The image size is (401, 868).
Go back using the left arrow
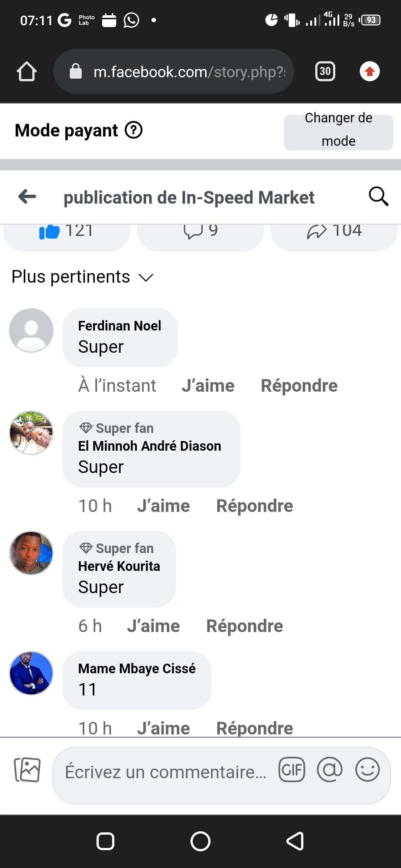pyautogui.click(x=27, y=197)
